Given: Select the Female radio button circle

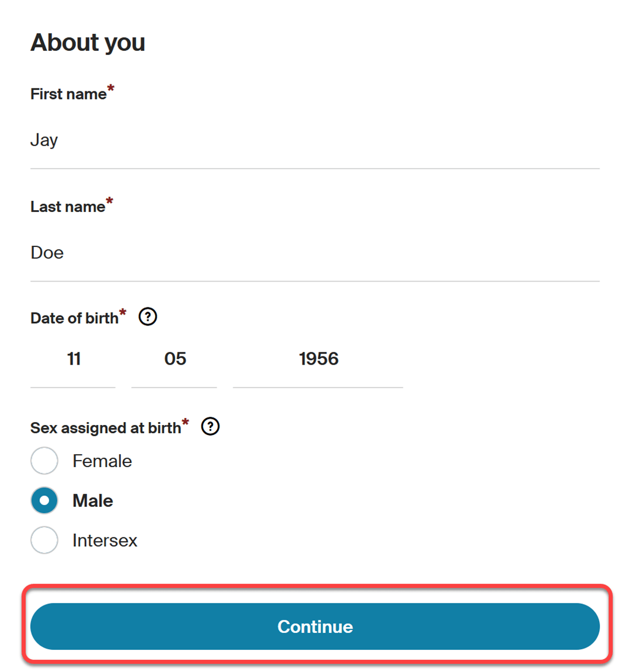Looking at the screenshot, I should (44, 461).
